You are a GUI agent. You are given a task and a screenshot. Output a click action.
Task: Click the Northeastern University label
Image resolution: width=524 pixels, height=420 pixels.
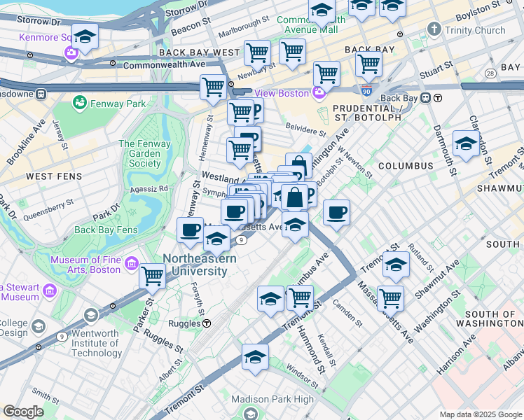click(x=200, y=265)
